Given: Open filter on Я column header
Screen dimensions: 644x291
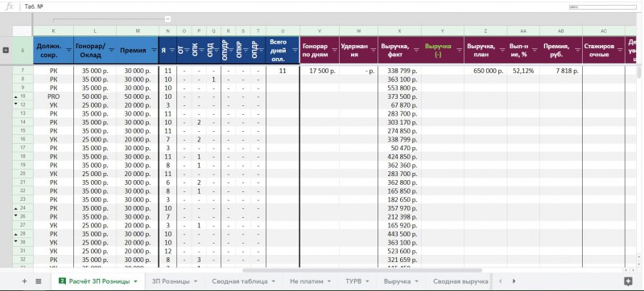Looking at the screenshot, I should pyautogui.click(x=172, y=50).
